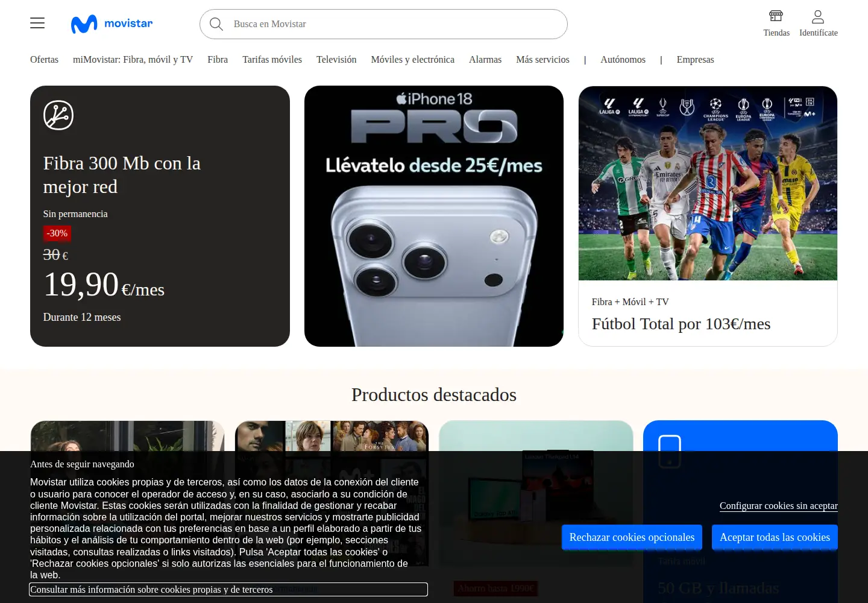Screen dimensions: 868x603
Task: Click Aceptar todas las cookies button
Action: (775, 537)
